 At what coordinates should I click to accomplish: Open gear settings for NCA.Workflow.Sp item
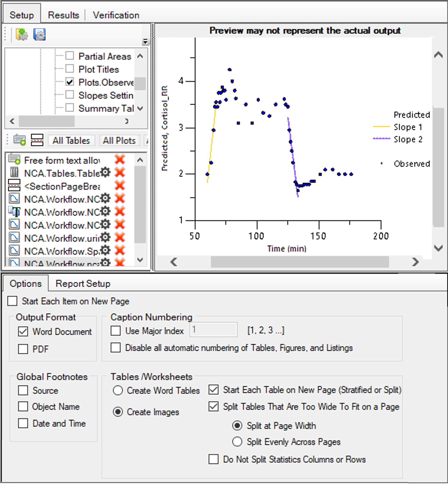(105, 250)
